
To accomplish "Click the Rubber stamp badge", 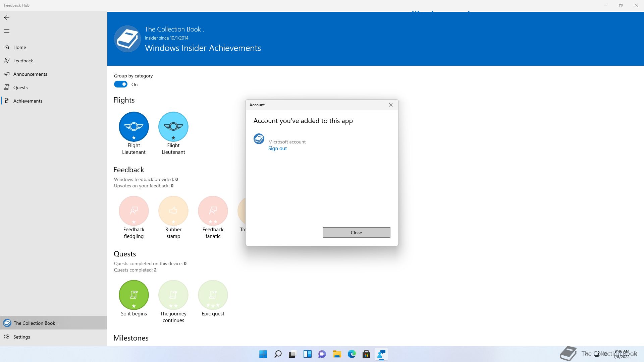I will point(173,211).
